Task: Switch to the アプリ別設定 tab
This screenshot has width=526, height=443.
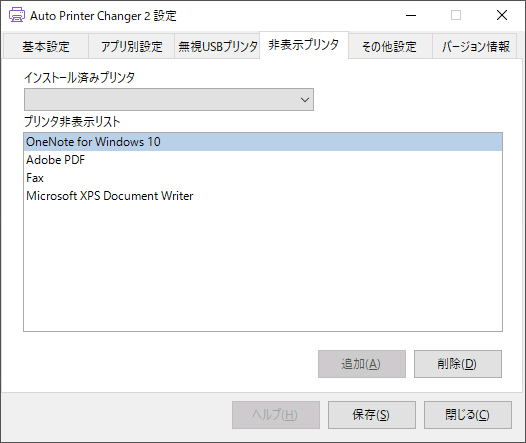Action: pyautogui.click(x=132, y=46)
